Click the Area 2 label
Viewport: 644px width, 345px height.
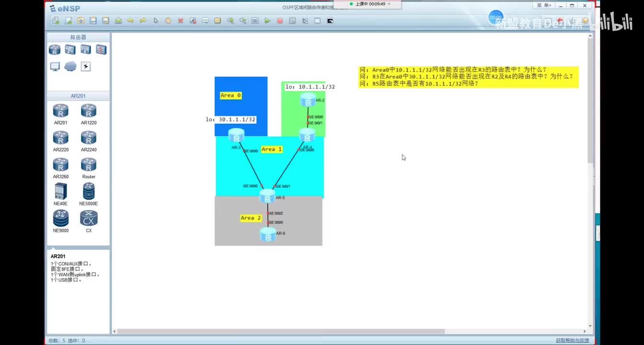click(x=251, y=218)
